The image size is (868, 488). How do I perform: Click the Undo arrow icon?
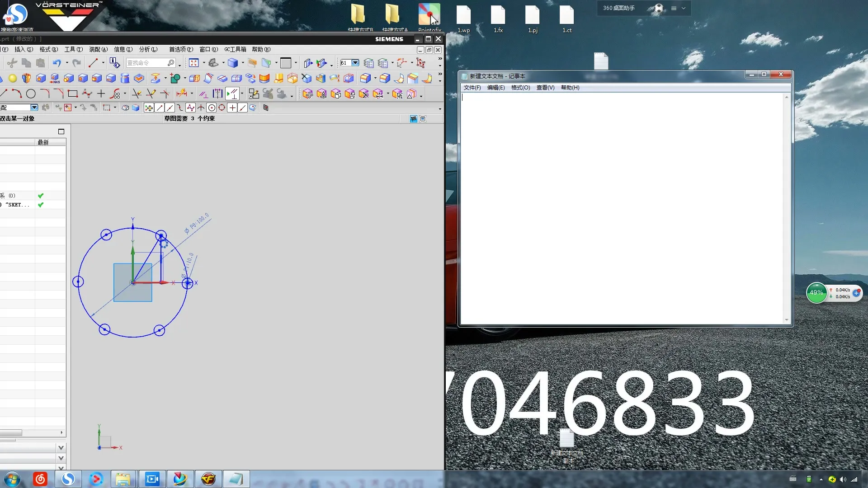click(57, 63)
